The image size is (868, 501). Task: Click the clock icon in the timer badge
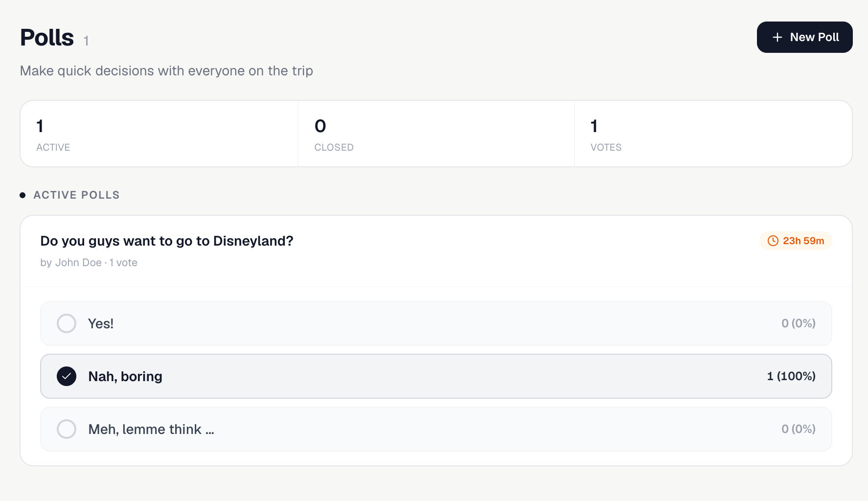point(773,241)
